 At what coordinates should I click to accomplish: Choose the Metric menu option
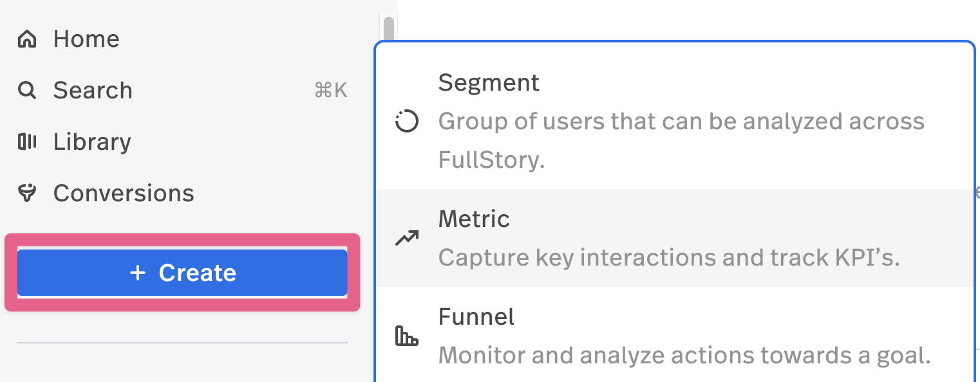[x=474, y=219]
